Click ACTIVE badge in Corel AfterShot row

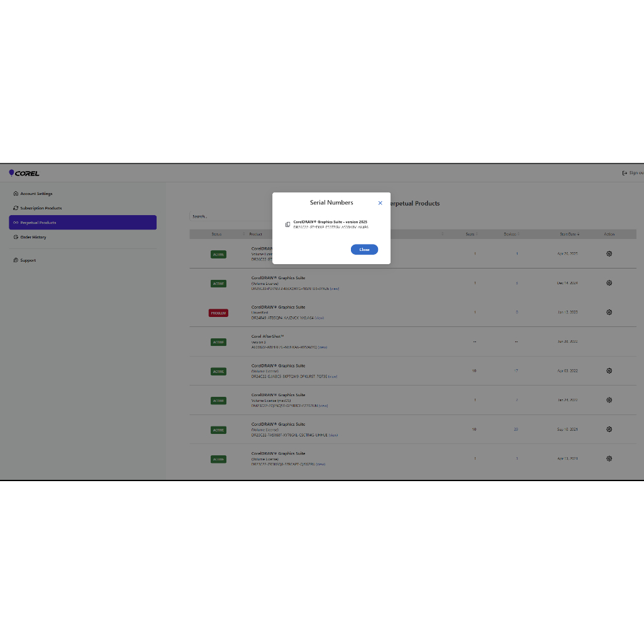pos(218,342)
